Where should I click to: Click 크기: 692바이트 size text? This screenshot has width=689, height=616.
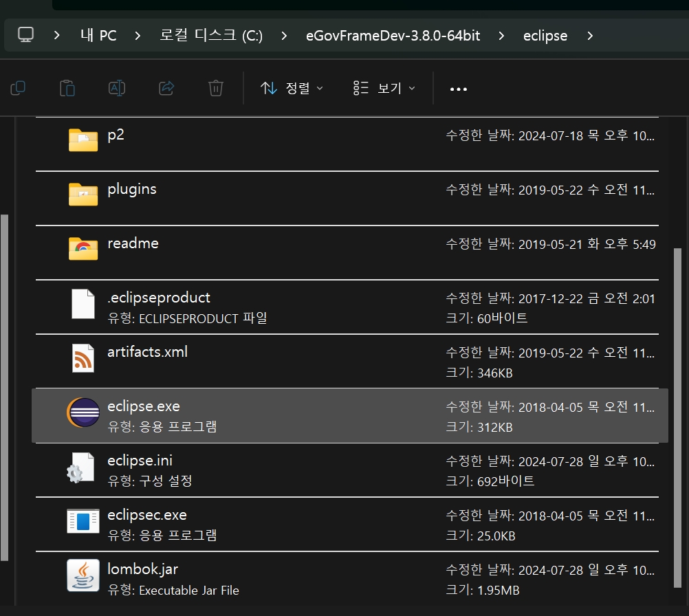[490, 481]
